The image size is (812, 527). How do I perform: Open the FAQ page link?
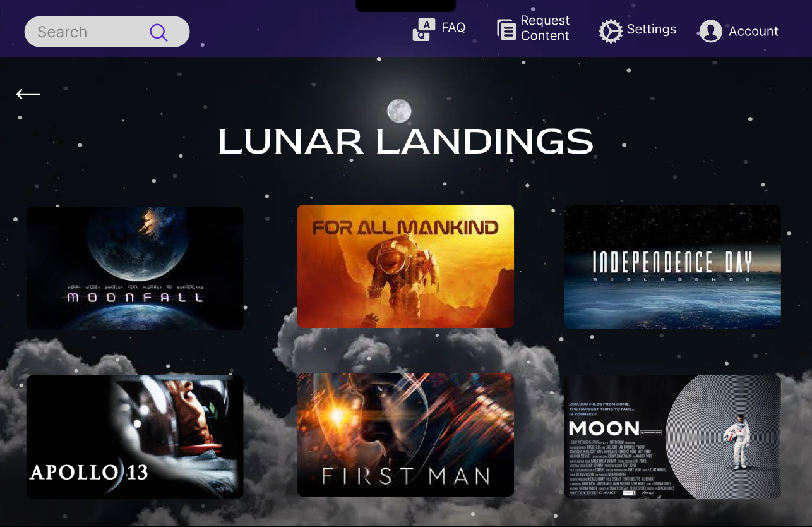pyautogui.click(x=453, y=28)
